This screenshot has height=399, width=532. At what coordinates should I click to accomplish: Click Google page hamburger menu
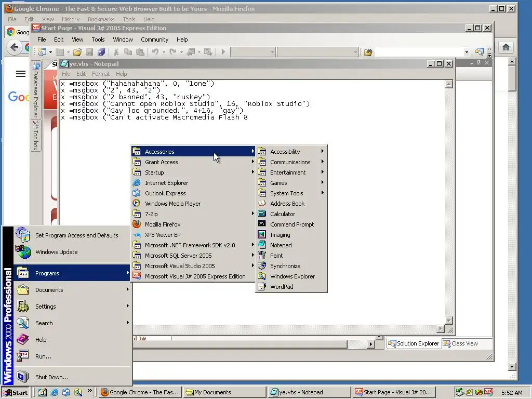pyautogui.click(x=20, y=74)
